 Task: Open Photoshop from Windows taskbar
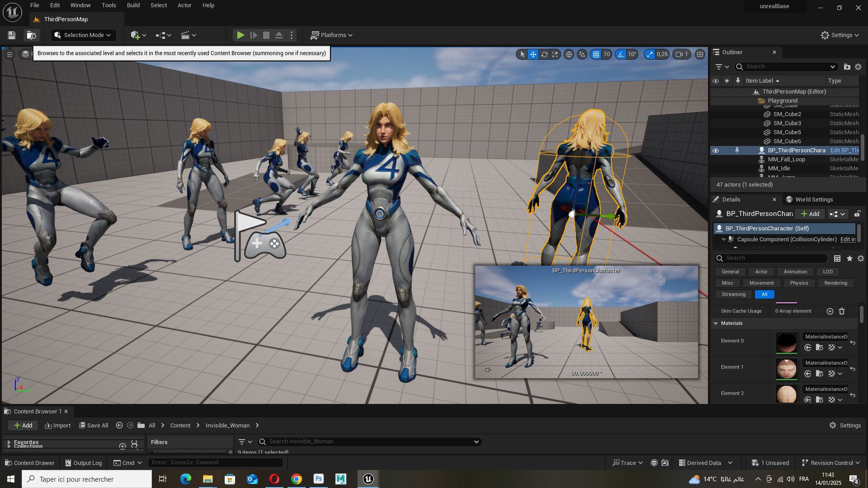click(319, 479)
